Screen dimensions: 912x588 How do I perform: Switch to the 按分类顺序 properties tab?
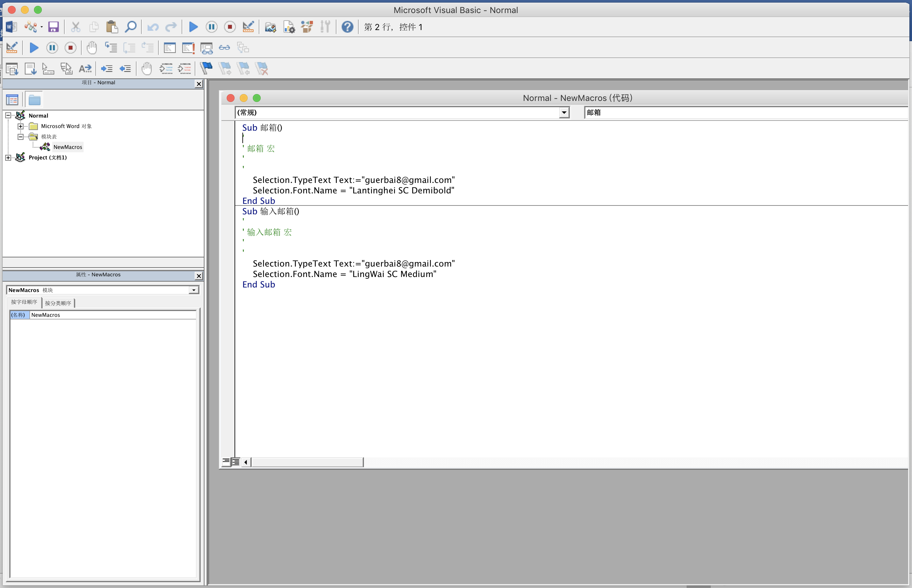click(x=58, y=303)
